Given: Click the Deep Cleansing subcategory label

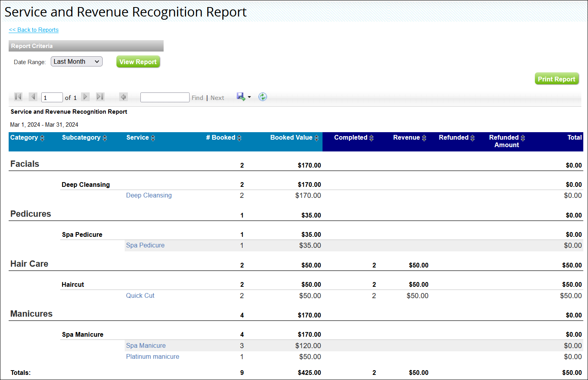Looking at the screenshot, I should (86, 185).
